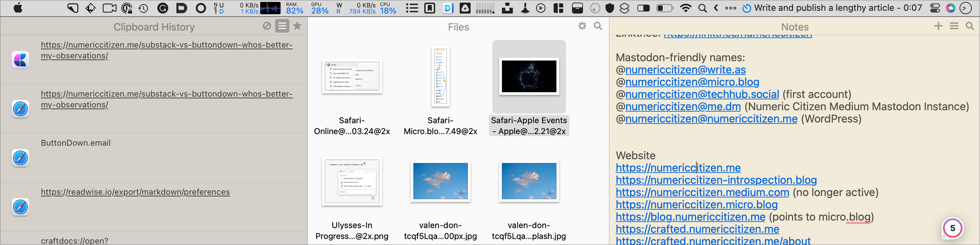980x245 pixels.
Task: Click the 'Mastodon-friendly names:' heading text
Action: click(680, 58)
